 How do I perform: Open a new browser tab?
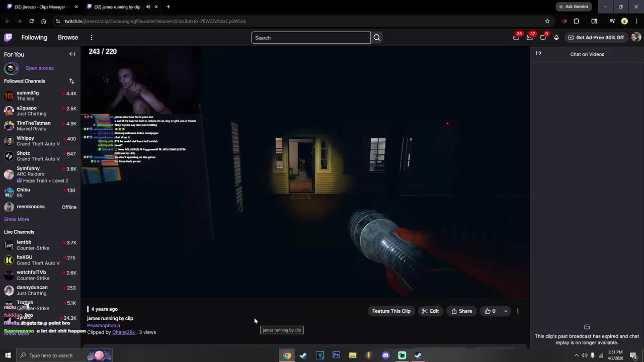click(168, 7)
